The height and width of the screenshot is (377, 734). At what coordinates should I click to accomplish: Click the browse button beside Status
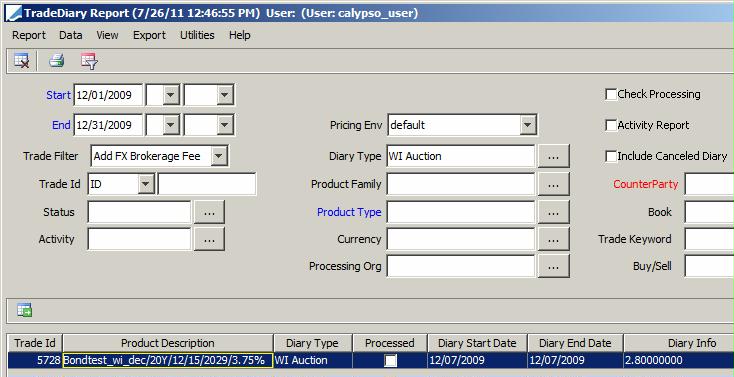209,212
